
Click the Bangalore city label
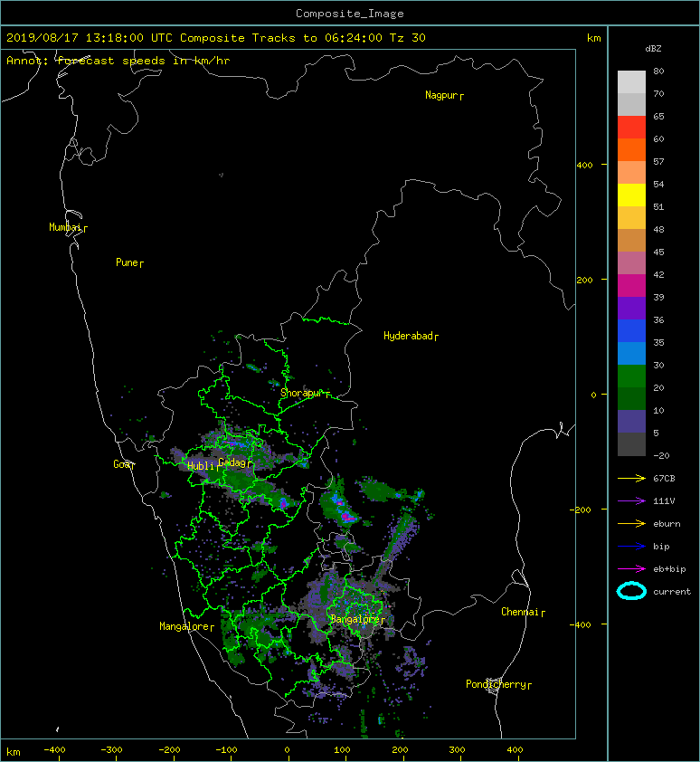pyautogui.click(x=355, y=619)
